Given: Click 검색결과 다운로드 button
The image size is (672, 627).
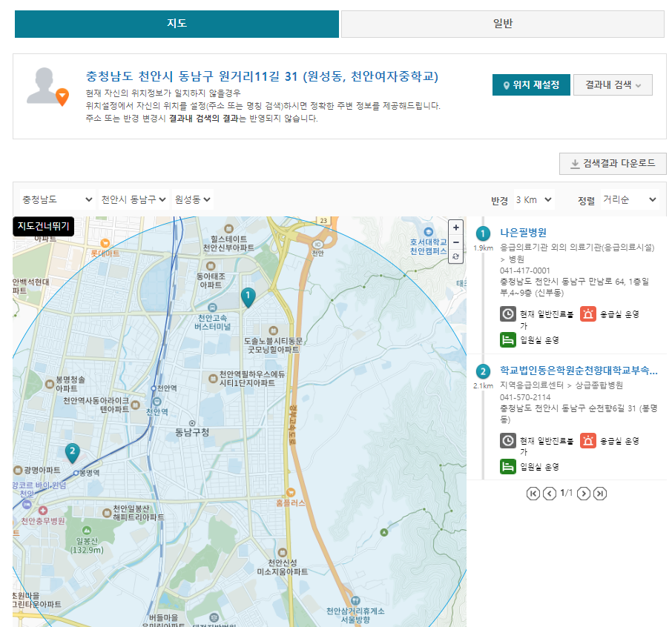Looking at the screenshot, I should tap(613, 164).
